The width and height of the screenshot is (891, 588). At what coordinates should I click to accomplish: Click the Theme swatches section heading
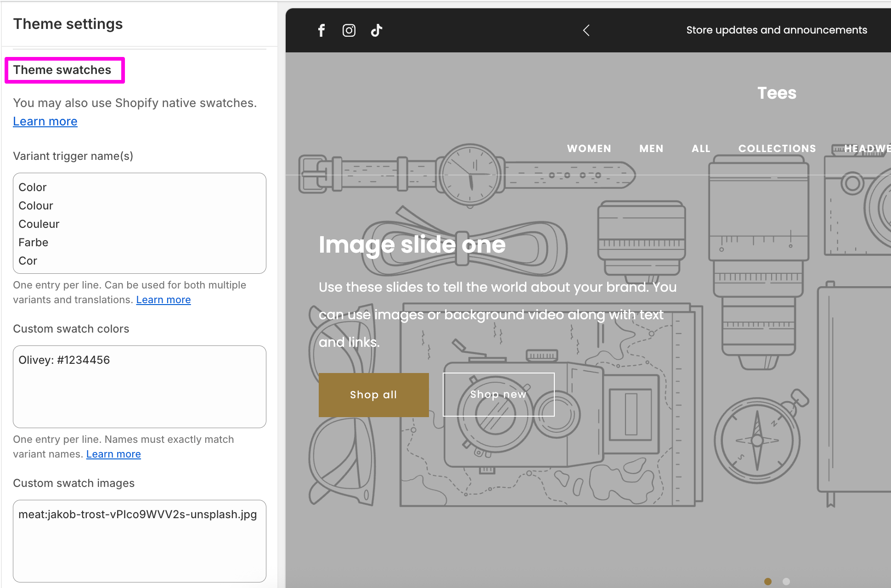[62, 70]
